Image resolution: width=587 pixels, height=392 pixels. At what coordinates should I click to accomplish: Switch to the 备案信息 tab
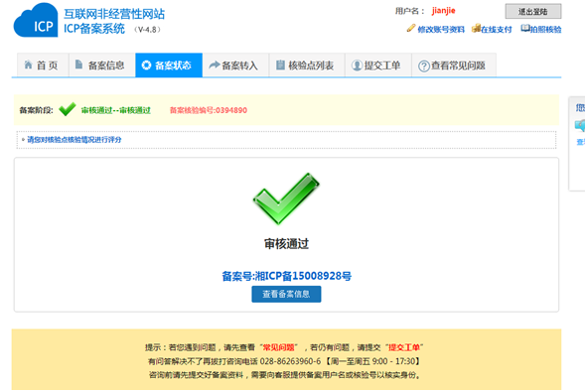[x=102, y=65]
